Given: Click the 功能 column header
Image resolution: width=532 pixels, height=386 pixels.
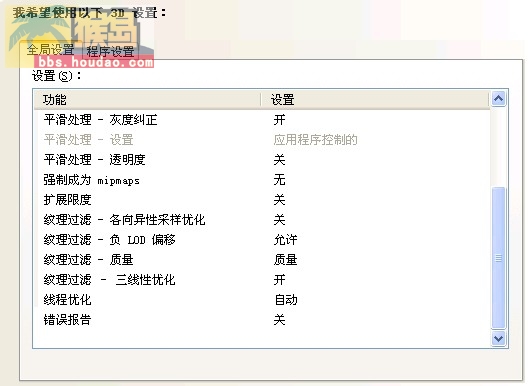Looking at the screenshot, I should [147, 100].
